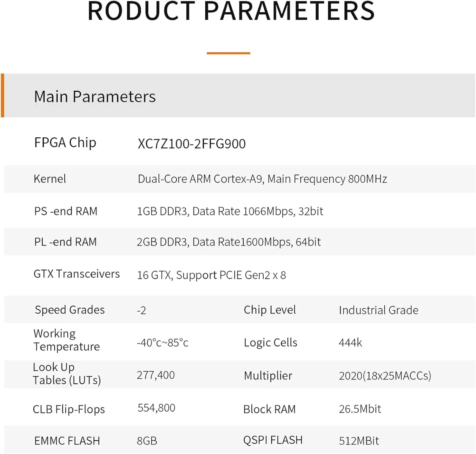
Task: Select the GTX Transceivers label
Action: point(76,274)
